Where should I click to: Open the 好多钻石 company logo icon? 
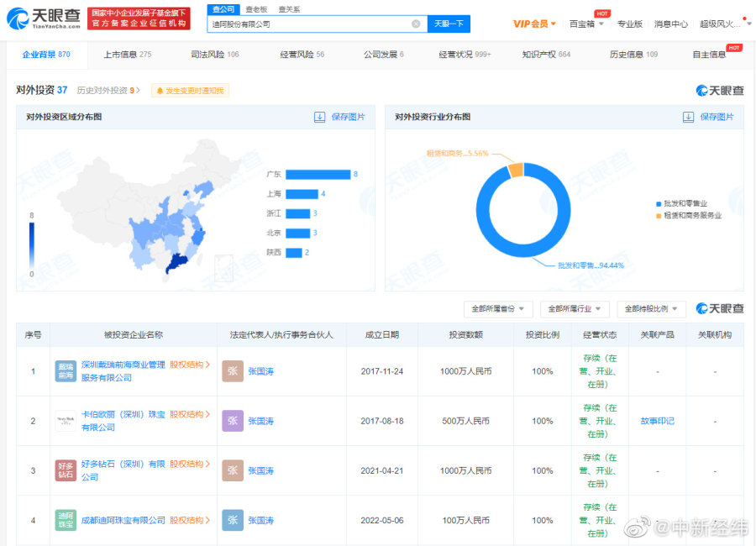pos(66,470)
